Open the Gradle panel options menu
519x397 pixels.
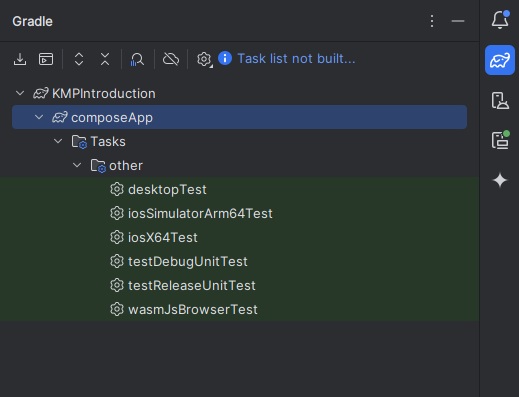click(432, 21)
